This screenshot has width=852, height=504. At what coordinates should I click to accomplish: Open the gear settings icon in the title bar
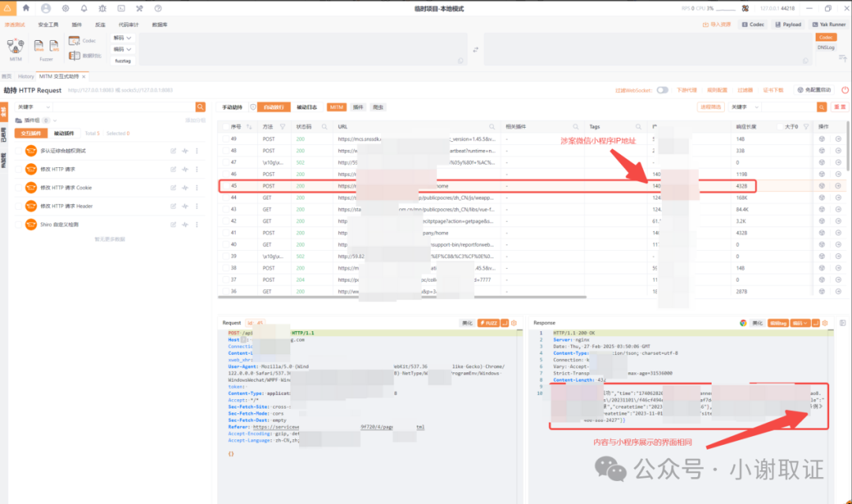pyautogui.click(x=65, y=8)
